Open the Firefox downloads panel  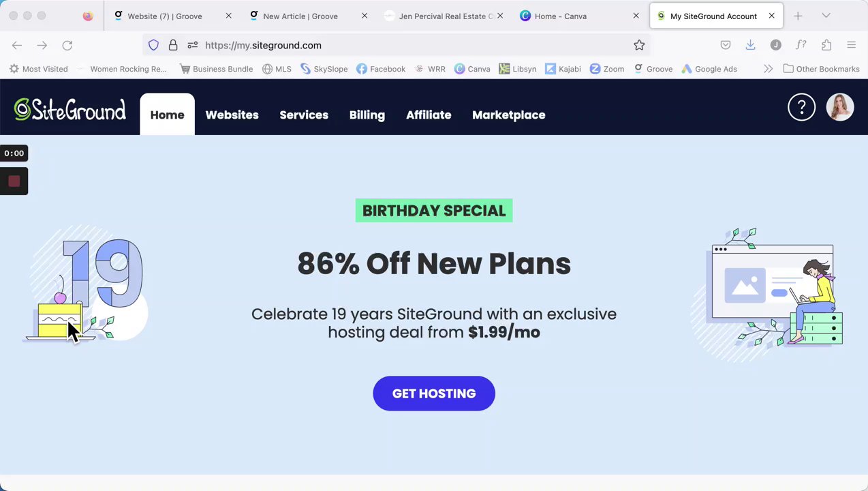point(750,45)
